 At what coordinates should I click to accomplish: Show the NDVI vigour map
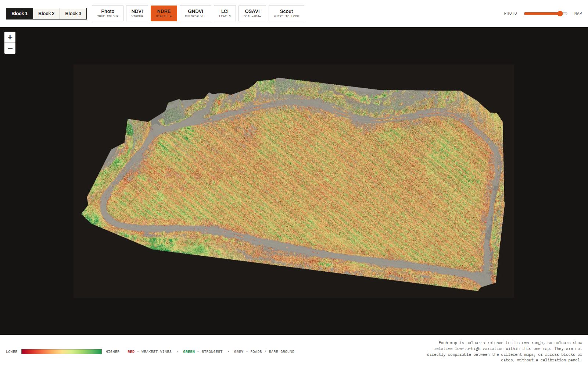[137, 14]
